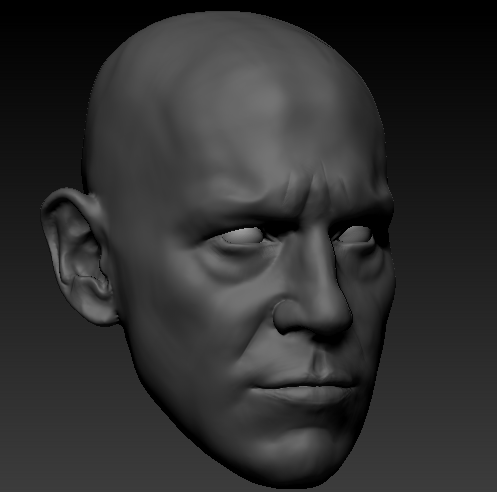Click the model's closed lips

point(305,388)
